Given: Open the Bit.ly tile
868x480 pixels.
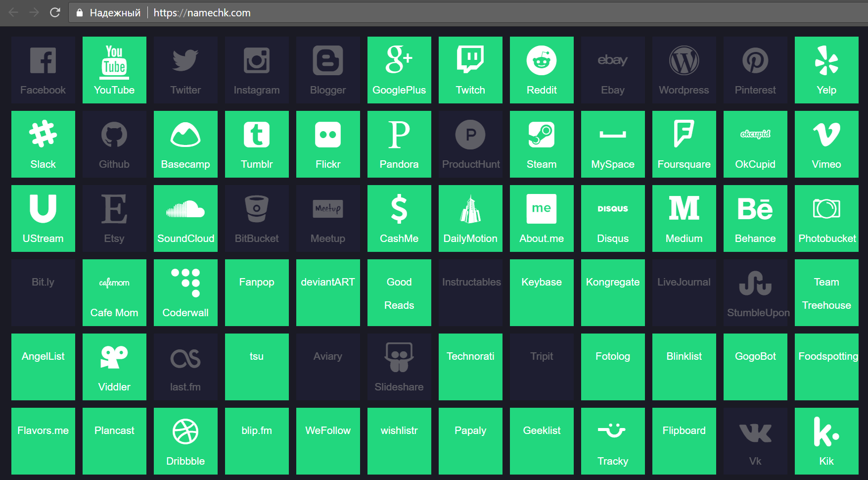Looking at the screenshot, I should point(43,292).
